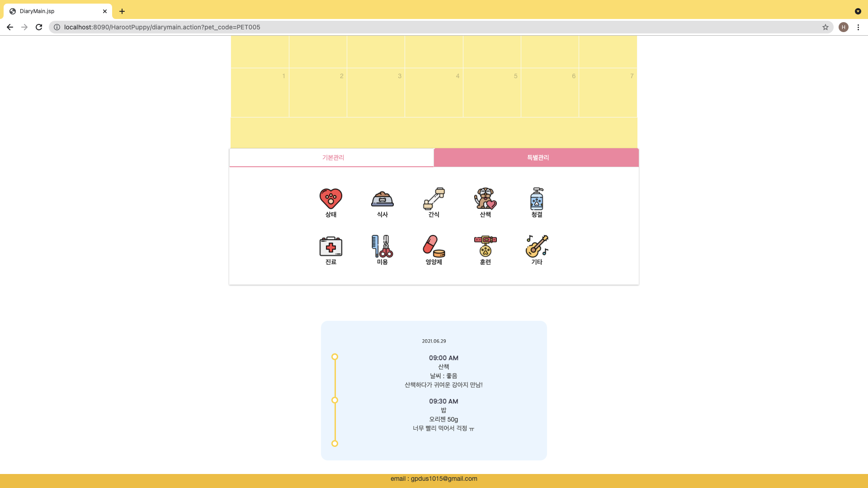Open the 영양제 pills icon
868x488 pixels.
coord(434,246)
